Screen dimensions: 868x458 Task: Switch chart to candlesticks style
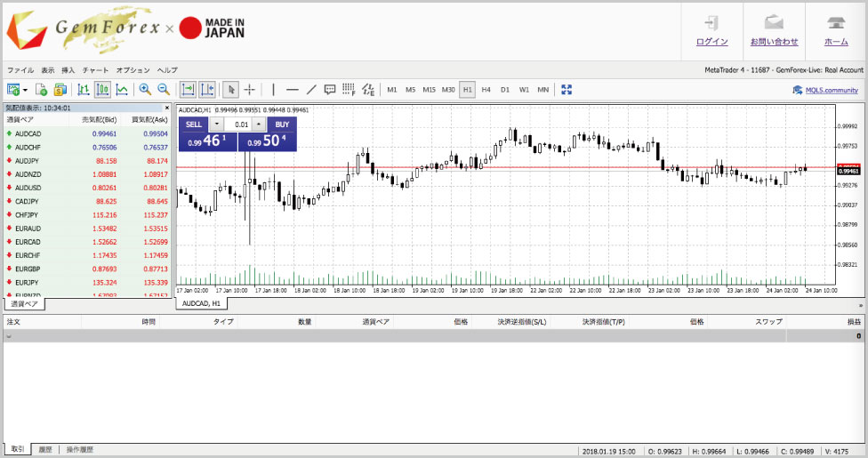102,89
